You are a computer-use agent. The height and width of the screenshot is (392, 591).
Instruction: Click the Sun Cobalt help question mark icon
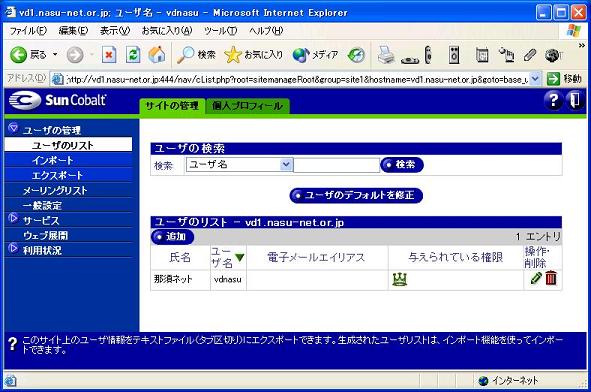553,100
